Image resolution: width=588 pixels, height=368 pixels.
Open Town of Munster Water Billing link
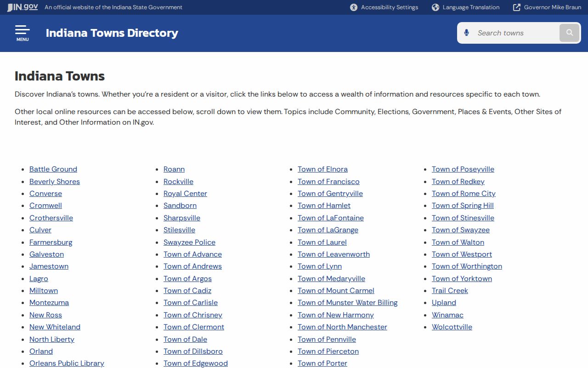[348, 303]
